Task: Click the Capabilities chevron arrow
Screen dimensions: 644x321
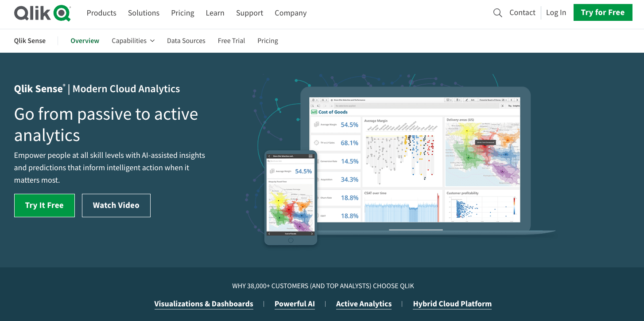Action: pyautogui.click(x=152, y=41)
